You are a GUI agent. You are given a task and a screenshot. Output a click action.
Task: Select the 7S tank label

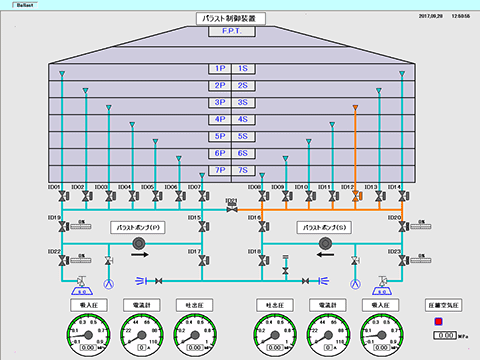coord(243,170)
